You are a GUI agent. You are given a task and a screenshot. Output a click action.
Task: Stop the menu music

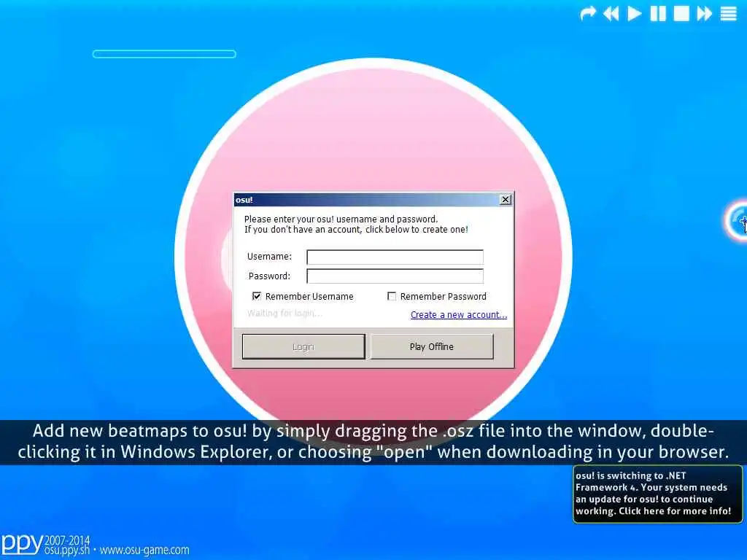click(681, 13)
